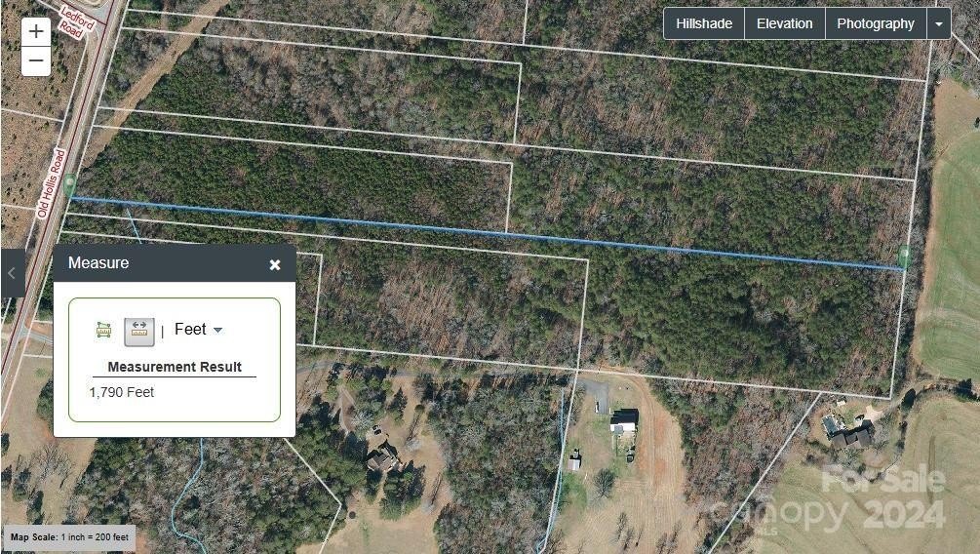Click the blue measurement line
The width and height of the screenshot is (980, 554).
pyautogui.click(x=488, y=233)
